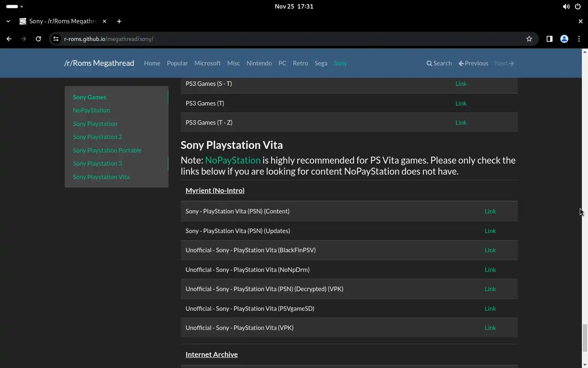Screen dimensions: 588x368
Task: Open the Search button in navbar
Action: pos(439,63)
